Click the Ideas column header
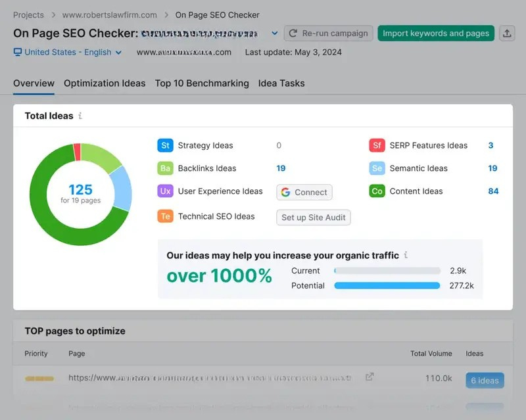 (474, 354)
